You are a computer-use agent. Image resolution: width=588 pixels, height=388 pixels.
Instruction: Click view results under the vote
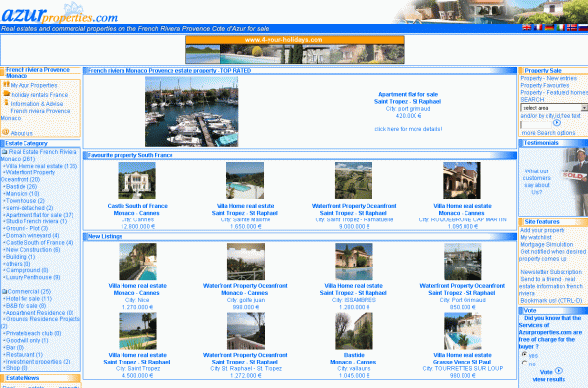coord(549,379)
